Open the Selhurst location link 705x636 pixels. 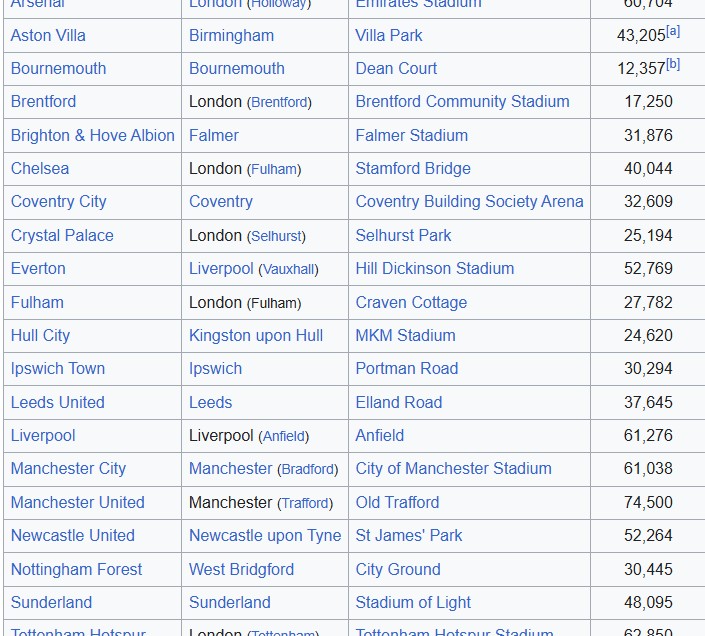click(277, 236)
